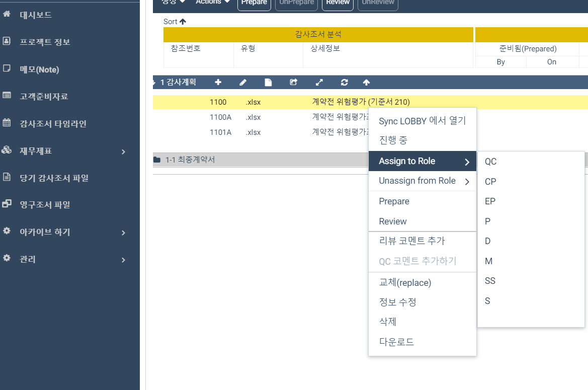The width and height of the screenshot is (588, 390).
Task: Click the add (+) icon on the toolbar
Action: (x=218, y=82)
